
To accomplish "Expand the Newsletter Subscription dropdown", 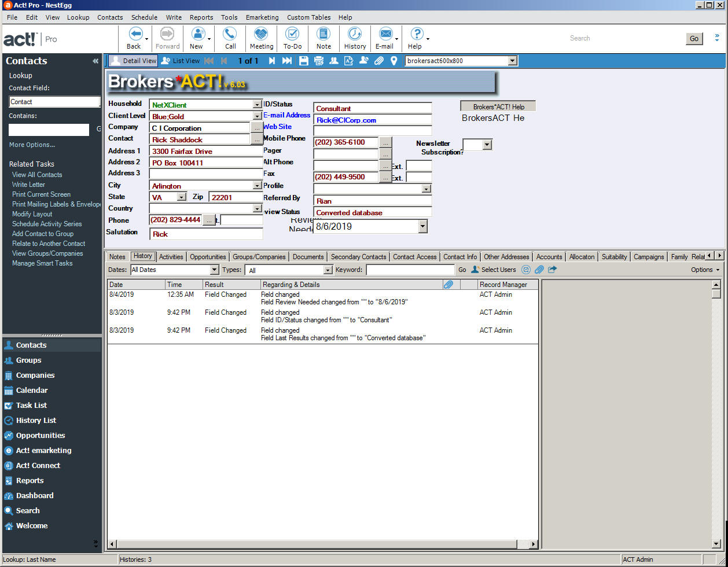I will (487, 145).
